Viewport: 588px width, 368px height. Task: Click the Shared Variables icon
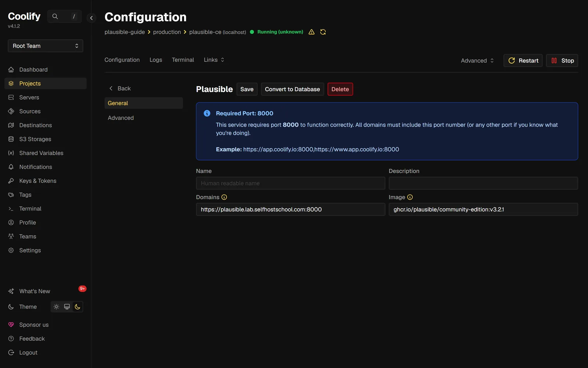click(11, 153)
